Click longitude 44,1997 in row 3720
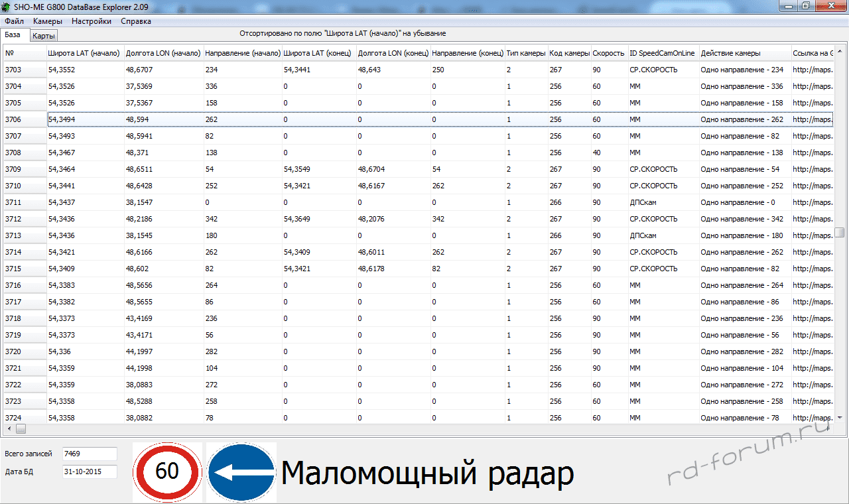 164,351
